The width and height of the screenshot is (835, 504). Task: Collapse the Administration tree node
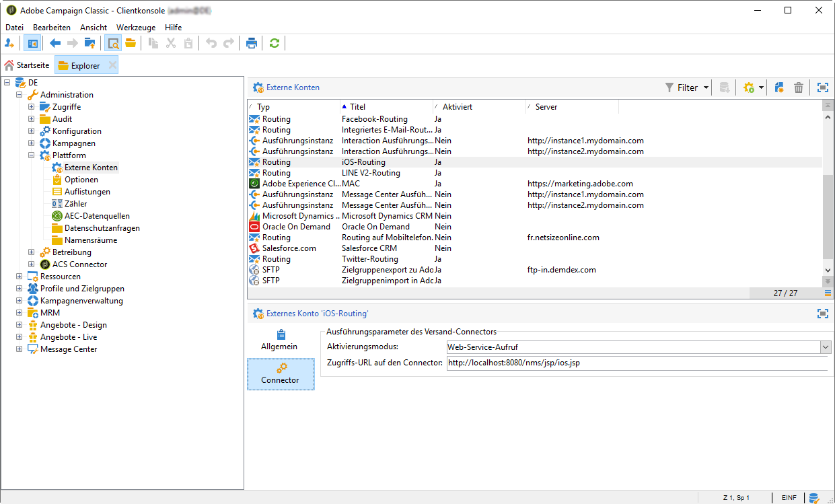[x=19, y=95]
